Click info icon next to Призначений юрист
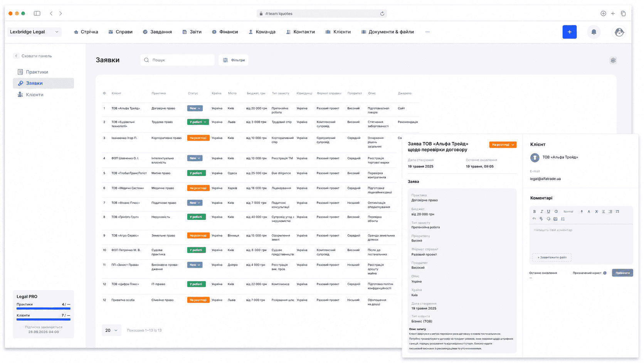Viewport: 644px width, 363px height. point(605,273)
